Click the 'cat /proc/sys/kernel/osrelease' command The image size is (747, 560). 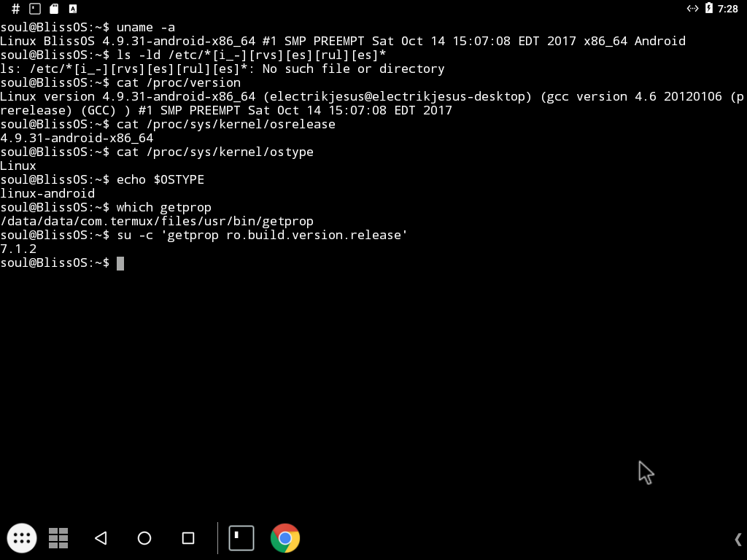coord(226,124)
